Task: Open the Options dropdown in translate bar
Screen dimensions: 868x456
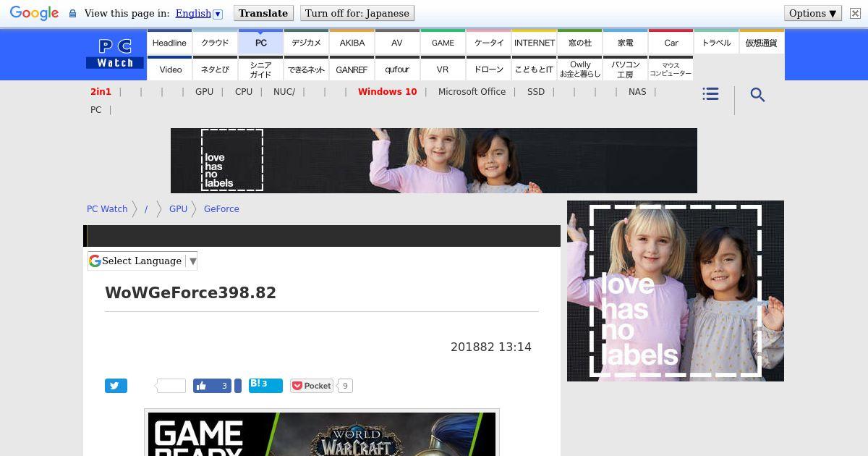Action: [x=813, y=13]
